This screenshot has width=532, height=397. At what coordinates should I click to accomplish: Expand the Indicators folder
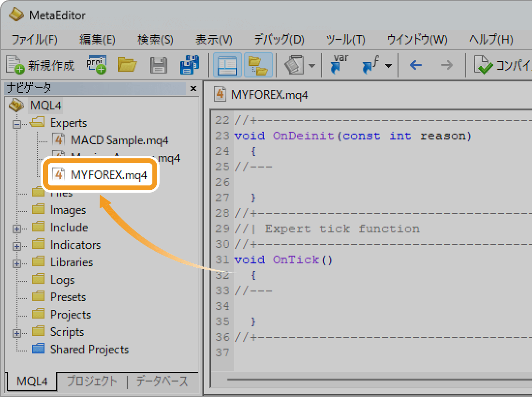[16, 246]
